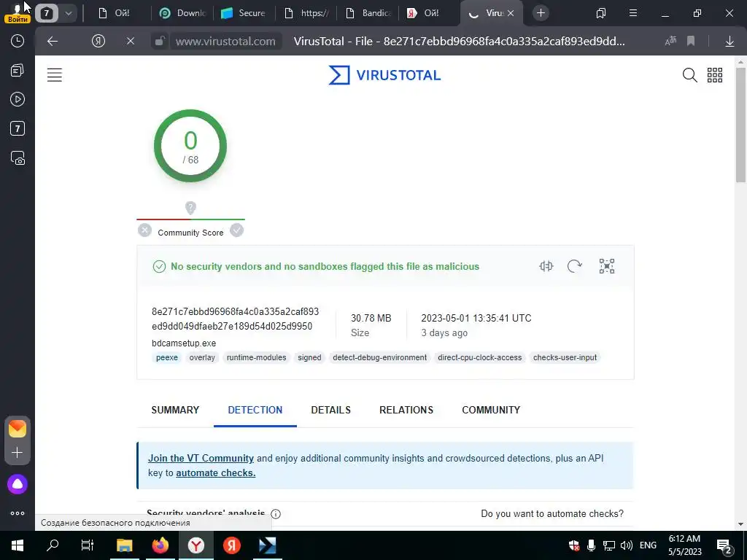Click the reanalyze file refresh icon
Screen dimensions: 747x560
point(575,266)
